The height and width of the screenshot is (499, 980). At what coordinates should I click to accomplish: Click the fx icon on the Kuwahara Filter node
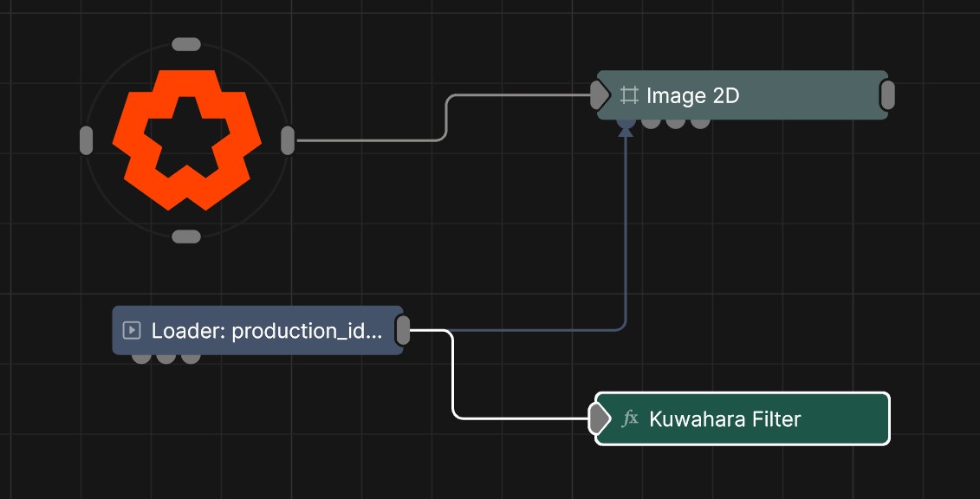(x=630, y=418)
